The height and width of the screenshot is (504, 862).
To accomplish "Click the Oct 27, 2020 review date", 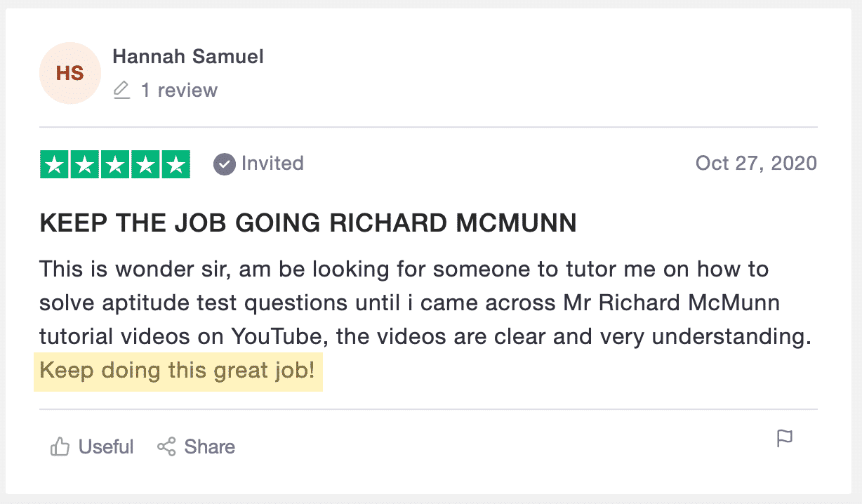I will pos(756,164).
